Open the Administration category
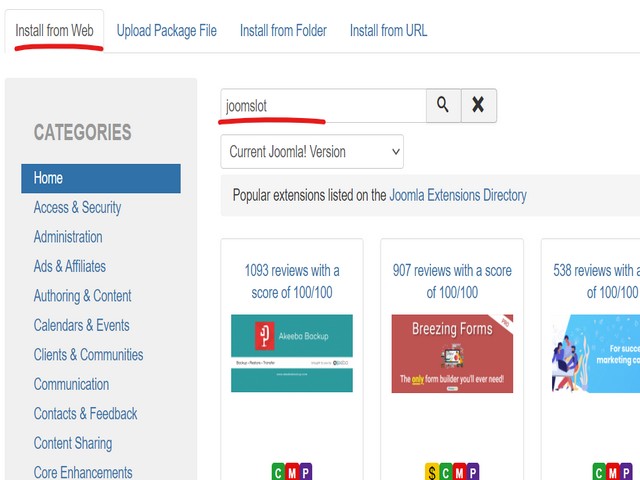 point(68,237)
